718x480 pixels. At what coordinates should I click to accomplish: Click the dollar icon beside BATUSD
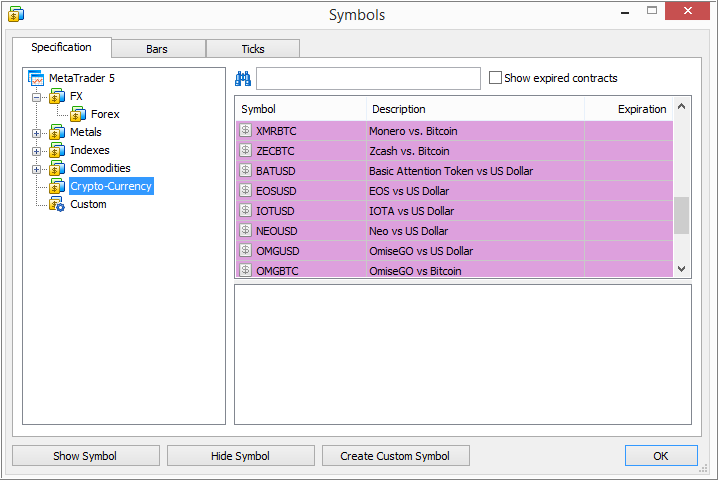[245, 170]
